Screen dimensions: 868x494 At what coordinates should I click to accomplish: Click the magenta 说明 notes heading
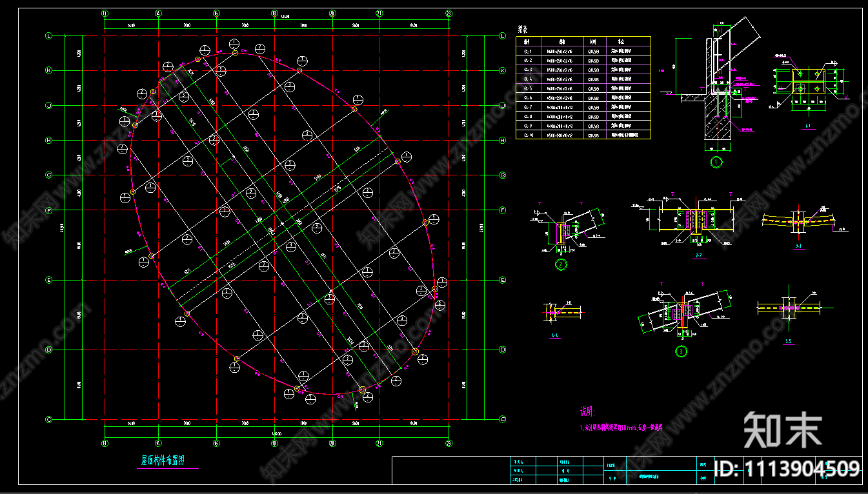pyautogui.click(x=586, y=410)
